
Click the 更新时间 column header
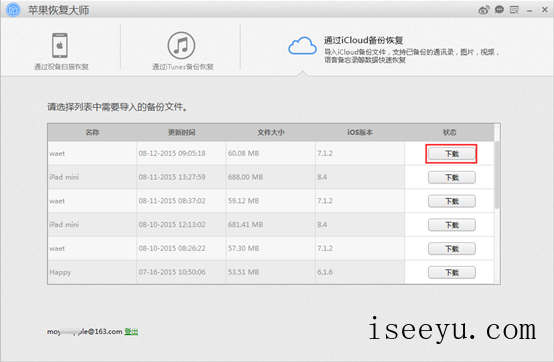181,132
